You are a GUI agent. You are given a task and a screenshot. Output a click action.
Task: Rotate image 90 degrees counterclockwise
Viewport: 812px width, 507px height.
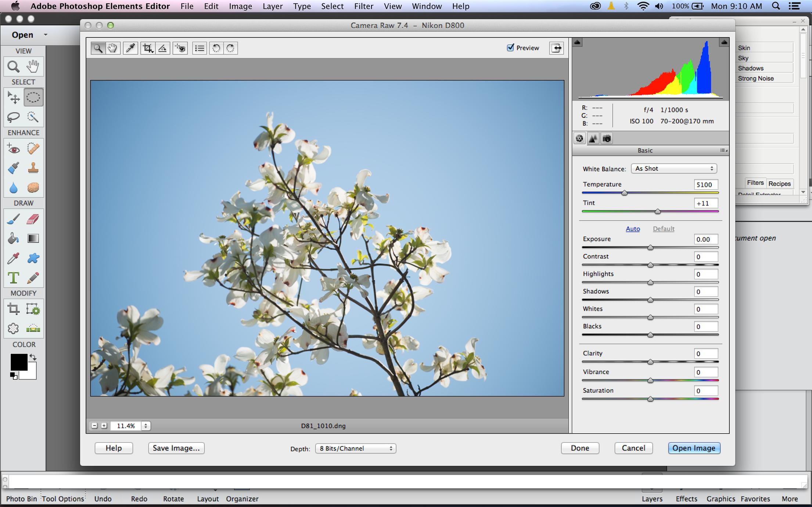[216, 48]
